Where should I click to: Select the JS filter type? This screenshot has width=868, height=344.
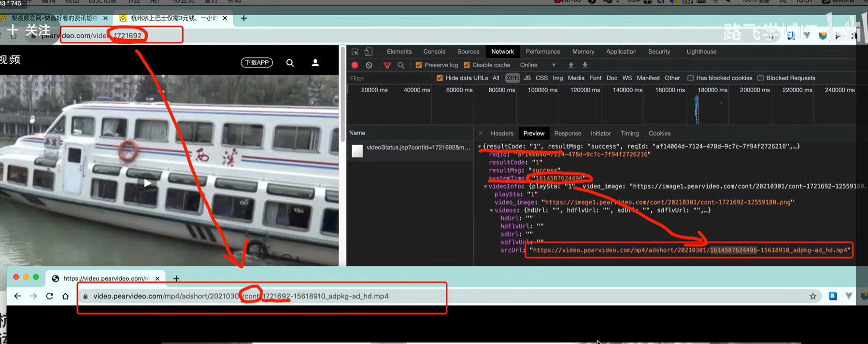(527, 78)
